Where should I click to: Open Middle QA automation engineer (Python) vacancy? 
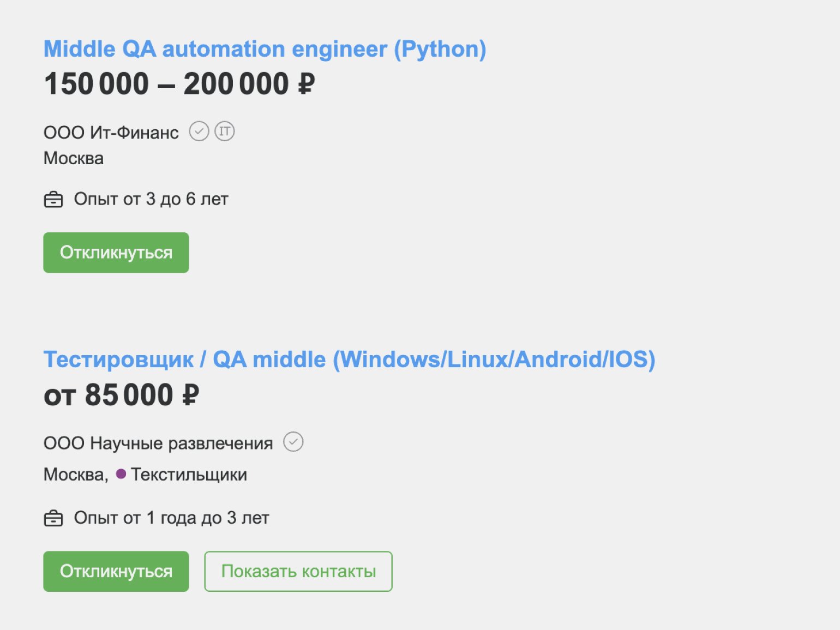(265, 49)
